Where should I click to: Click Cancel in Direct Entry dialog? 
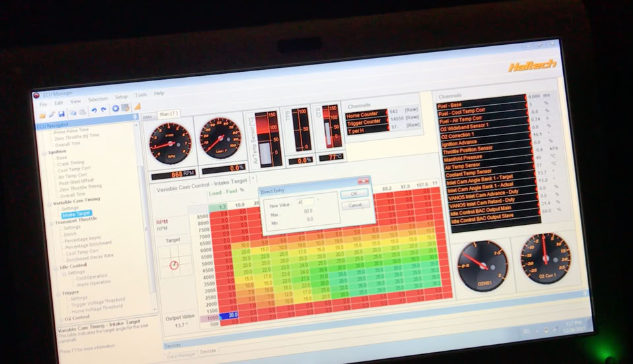354,205
